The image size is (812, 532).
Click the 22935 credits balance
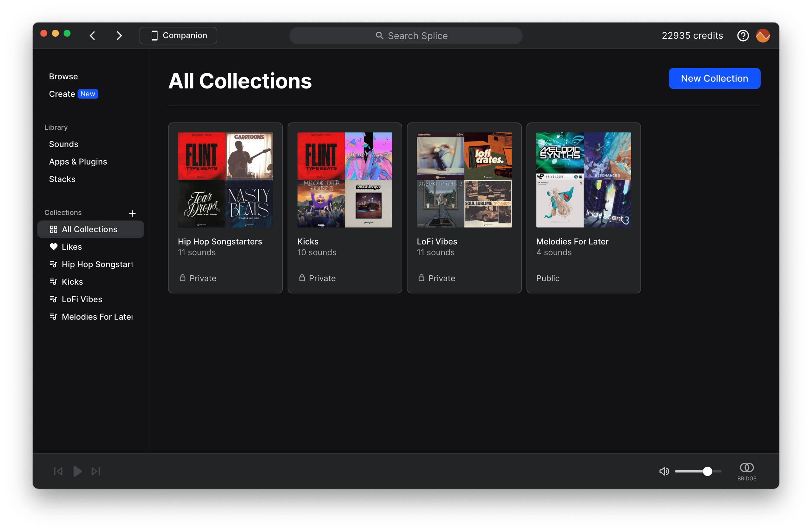point(692,36)
